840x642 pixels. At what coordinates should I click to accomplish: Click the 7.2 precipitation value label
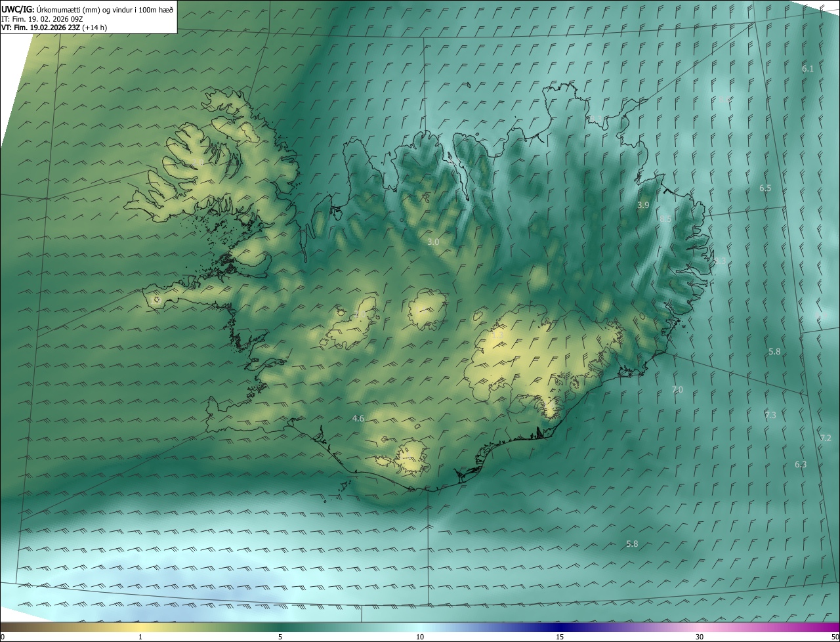(x=826, y=438)
